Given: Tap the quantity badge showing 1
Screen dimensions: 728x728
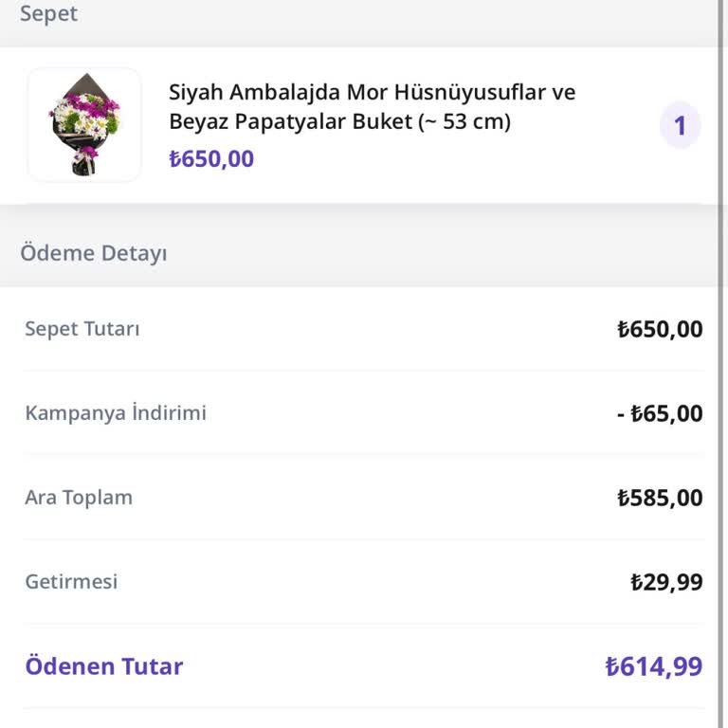Looking at the screenshot, I should point(680,126).
